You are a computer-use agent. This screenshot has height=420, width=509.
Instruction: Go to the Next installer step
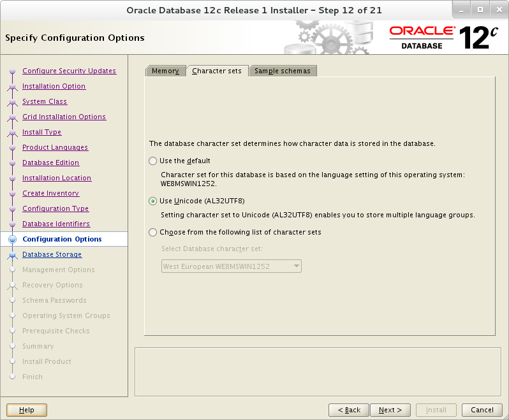[x=390, y=410]
